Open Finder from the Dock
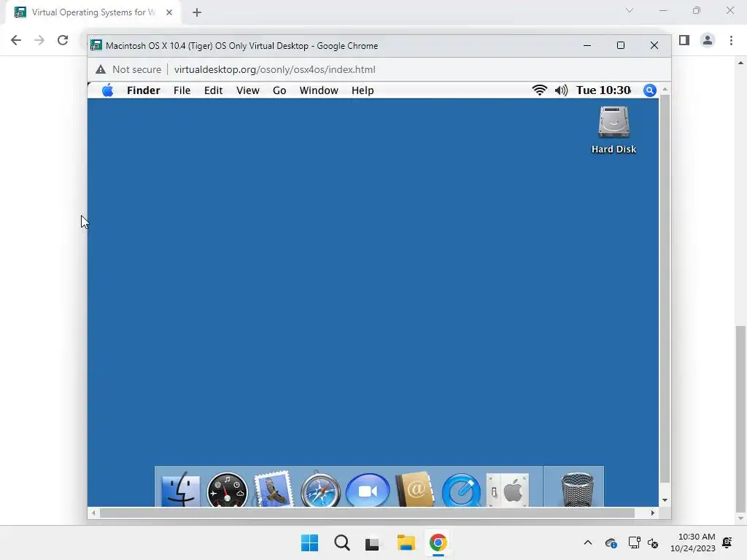This screenshot has width=747, height=560. (181, 489)
